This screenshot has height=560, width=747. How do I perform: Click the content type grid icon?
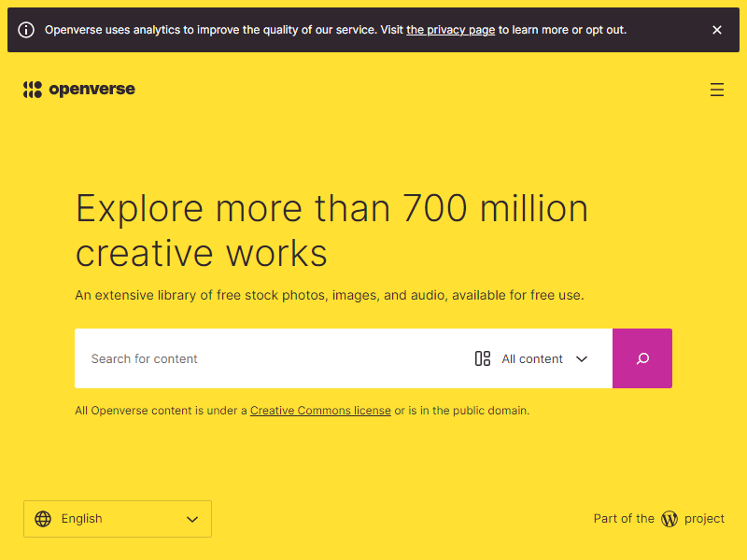pos(483,358)
